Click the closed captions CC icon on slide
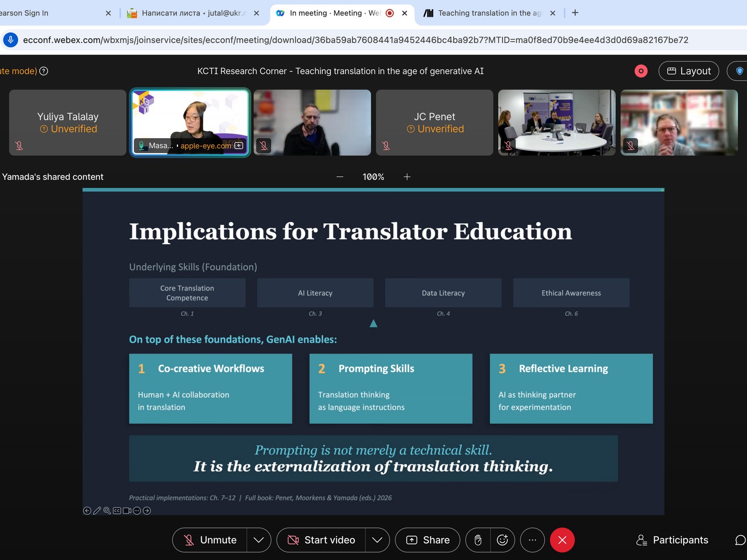This screenshot has width=747, height=560. [x=117, y=511]
